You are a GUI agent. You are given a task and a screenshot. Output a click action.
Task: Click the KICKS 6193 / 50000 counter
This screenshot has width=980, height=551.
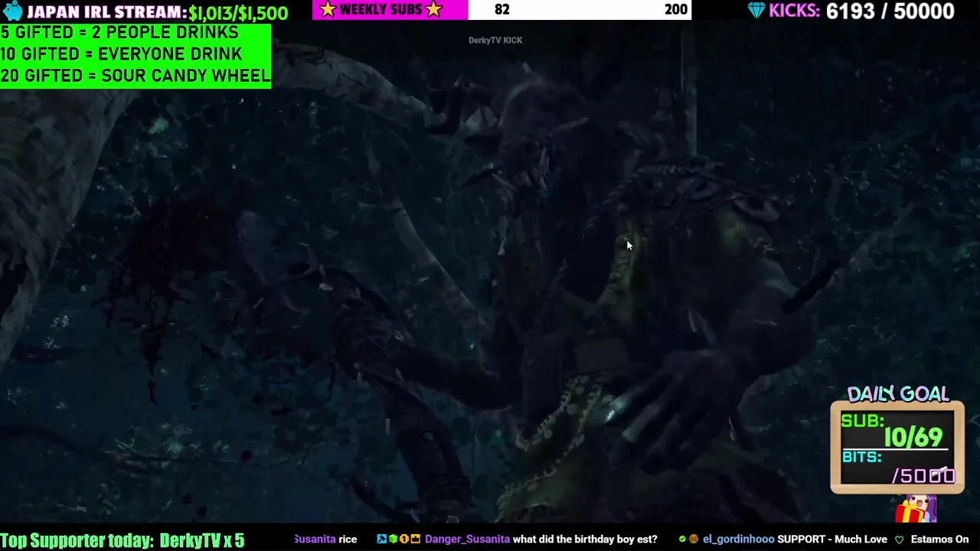click(x=861, y=11)
